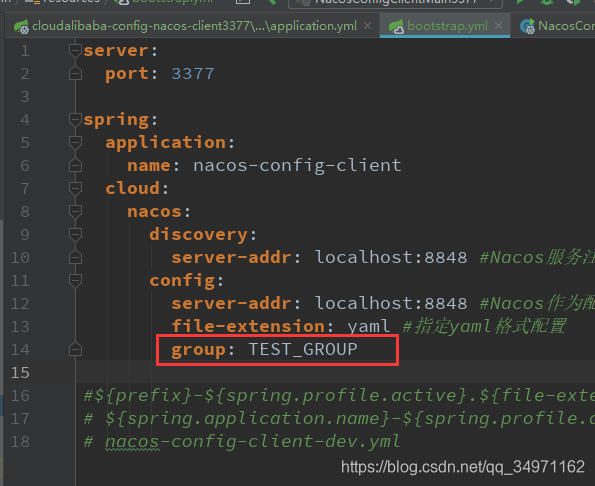Collapse the server block on line 1
This screenshot has height=486, width=595.
[76, 50]
